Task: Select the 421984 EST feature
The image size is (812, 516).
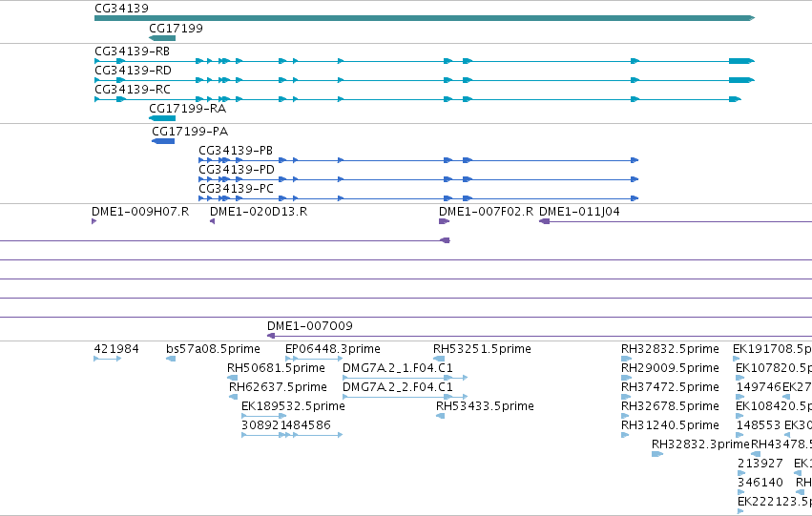Action: (x=108, y=358)
